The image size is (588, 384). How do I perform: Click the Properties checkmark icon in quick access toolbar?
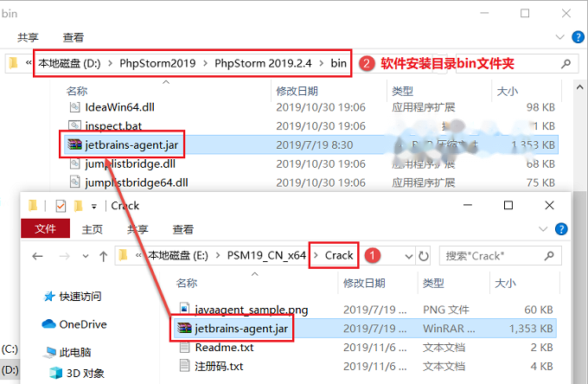[x=61, y=206]
